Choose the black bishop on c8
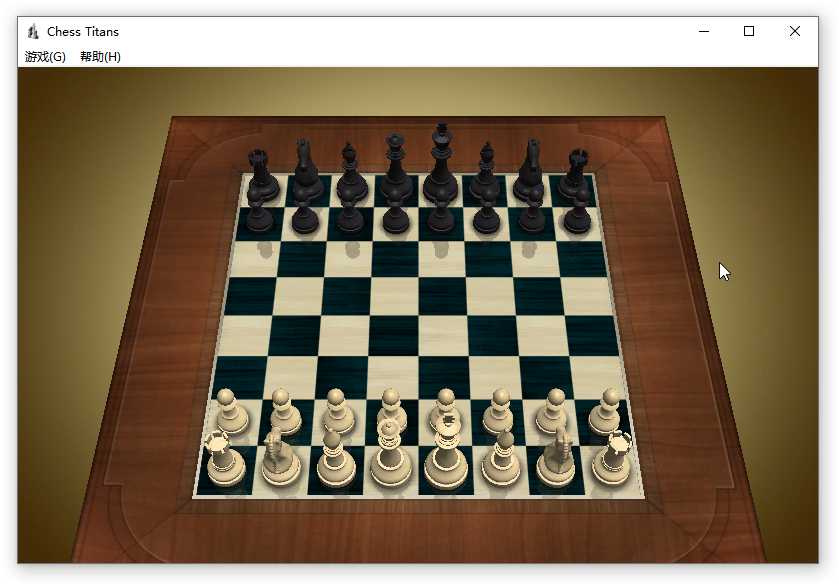This screenshot has height=584, width=839. (x=351, y=171)
